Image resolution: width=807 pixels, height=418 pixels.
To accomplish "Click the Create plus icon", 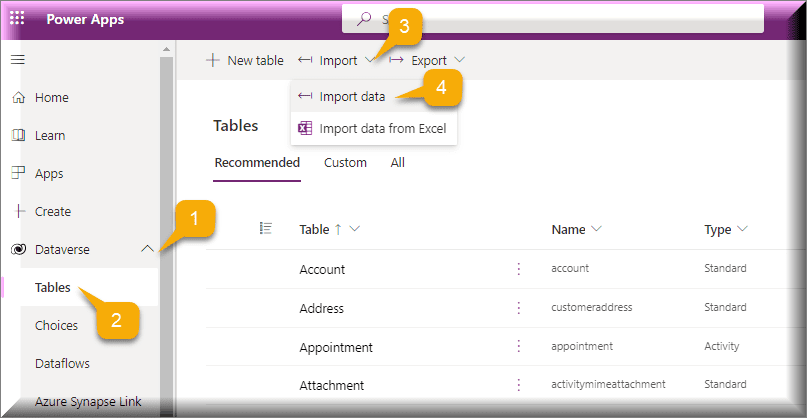I will tap(19, 211).
